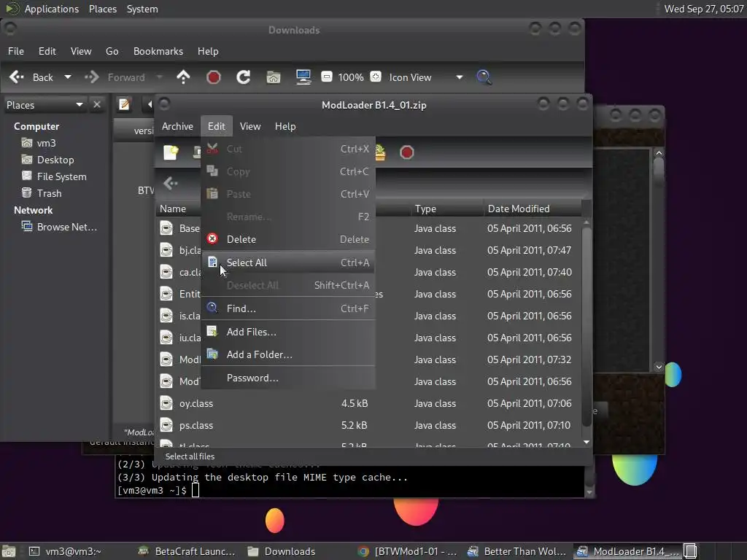Choose Add Files… from Edit menu
Image resolution: width=747 pixels, height=560 pixels.
click(288, 332)
